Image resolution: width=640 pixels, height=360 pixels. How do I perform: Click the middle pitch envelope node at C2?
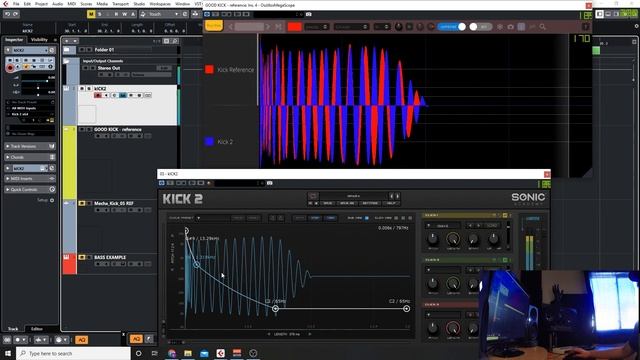click(x=276, y=309)
